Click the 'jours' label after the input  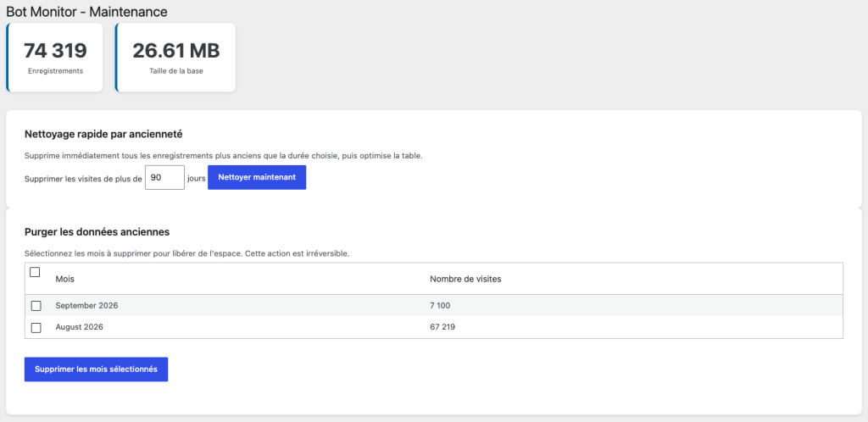197,179
